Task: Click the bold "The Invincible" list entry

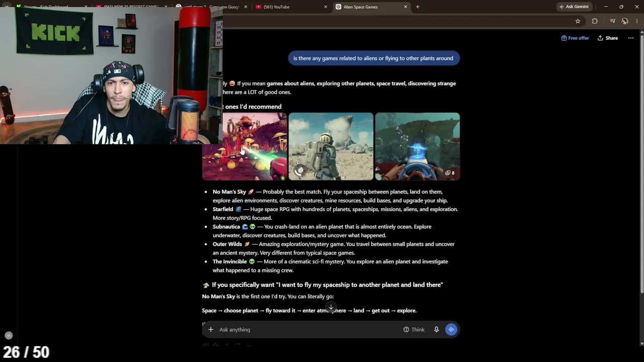Action: [x=230, y=261]
